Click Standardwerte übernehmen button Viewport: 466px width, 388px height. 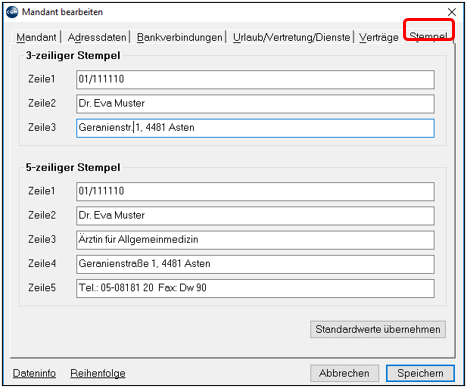pos(378,329)
